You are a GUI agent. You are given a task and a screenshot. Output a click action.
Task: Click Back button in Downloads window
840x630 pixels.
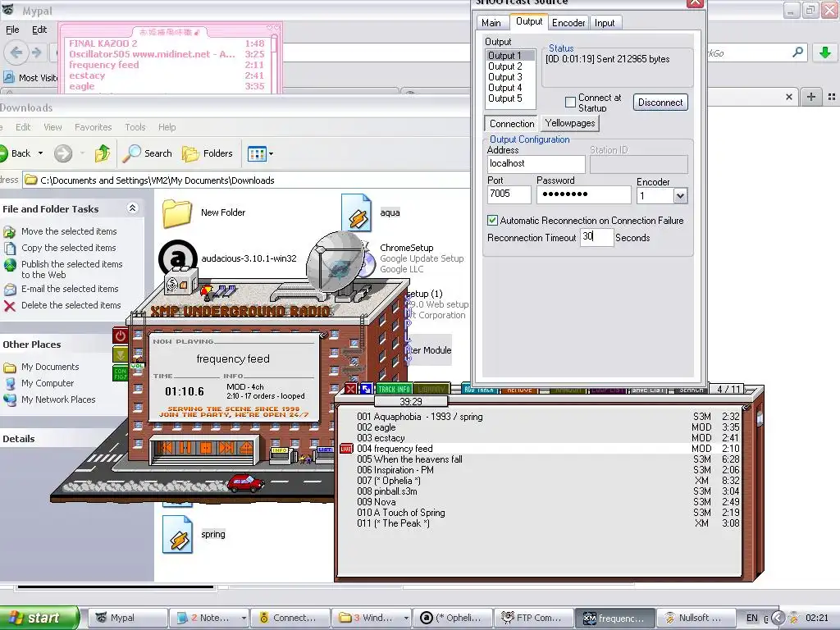click(15, 153)
